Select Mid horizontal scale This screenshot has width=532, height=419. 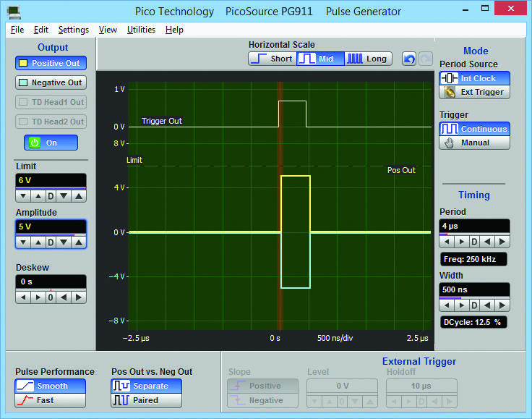(319, 59)
